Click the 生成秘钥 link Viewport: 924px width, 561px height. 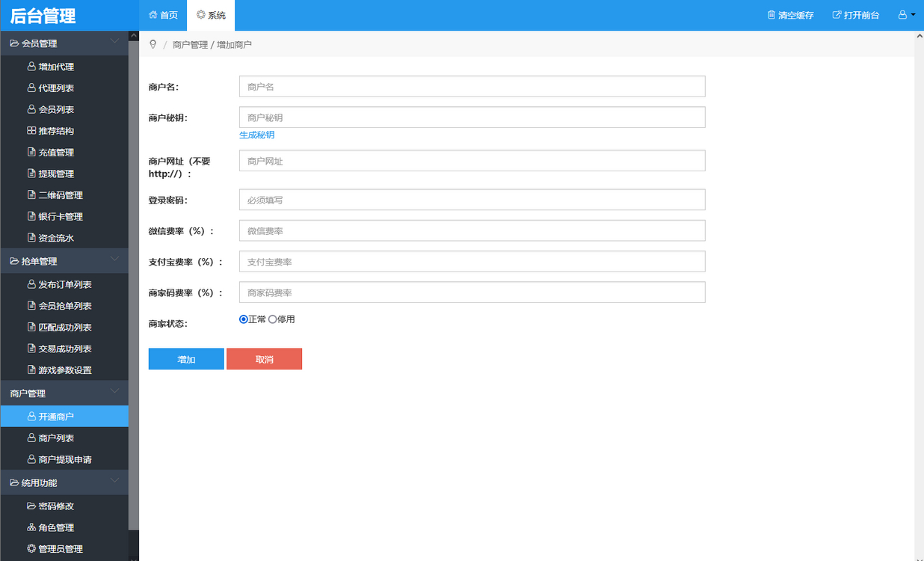tap(256, 135)
